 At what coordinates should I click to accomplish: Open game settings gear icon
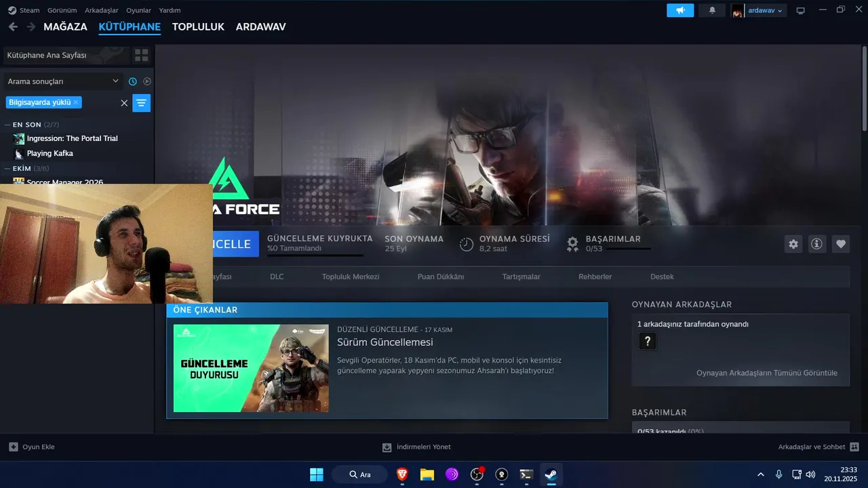793,244
